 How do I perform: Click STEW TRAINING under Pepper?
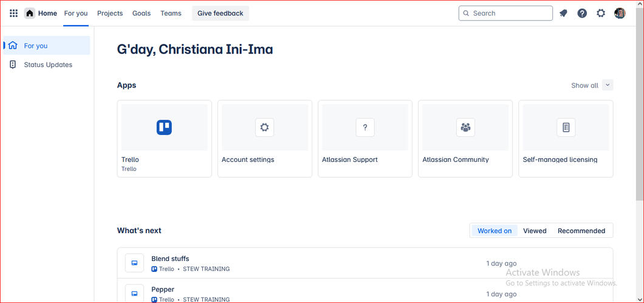click(x=206, y=299)
